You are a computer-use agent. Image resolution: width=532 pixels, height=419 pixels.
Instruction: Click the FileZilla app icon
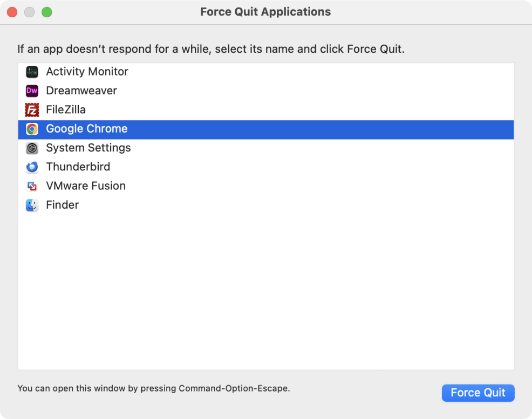click(31, 109)
